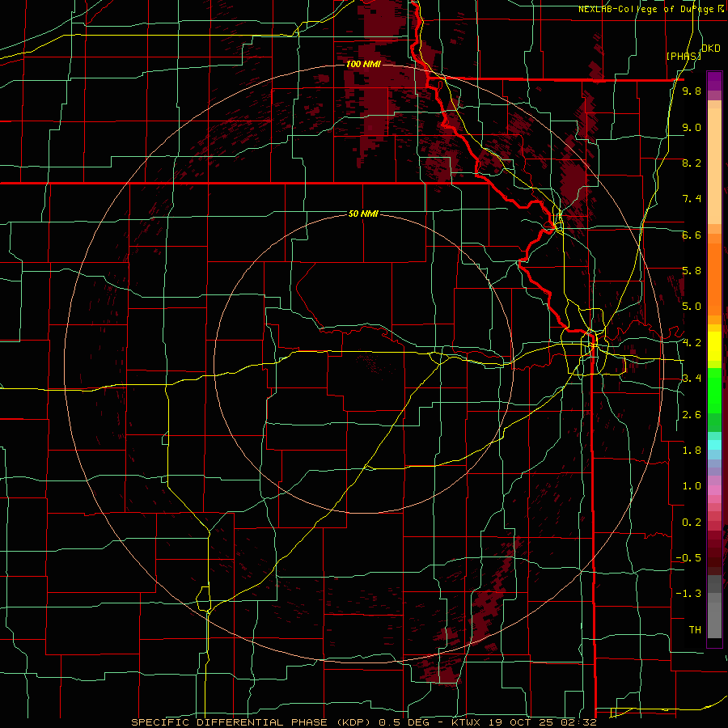Click the KDP product caption at the bottom
The width and height of the screenshot is (728, 728).
pos(363,722)
